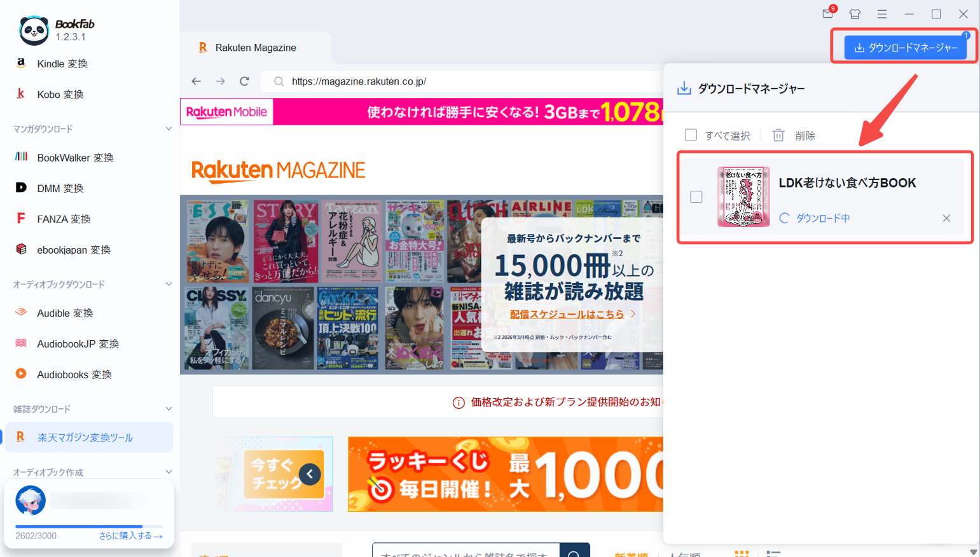Click the Kobo k icon
Screen dimensions: 980x557
[21, 93]
